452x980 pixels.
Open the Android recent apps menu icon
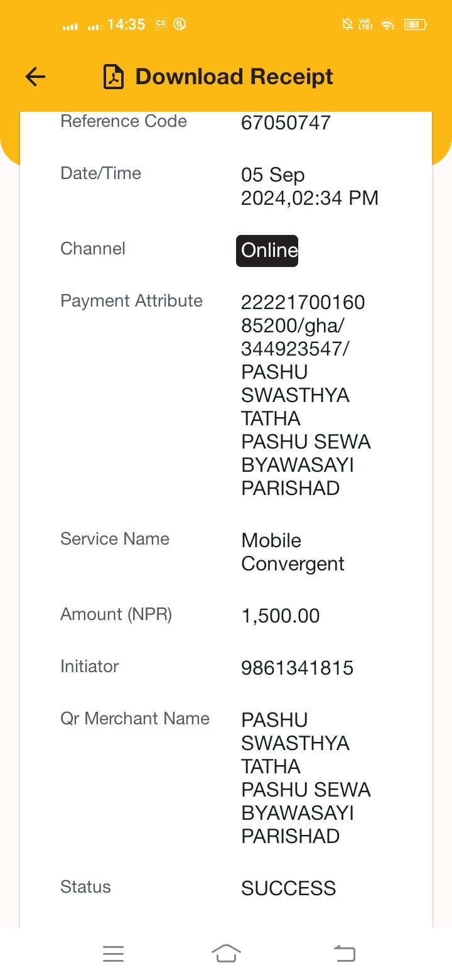[113, 954]
